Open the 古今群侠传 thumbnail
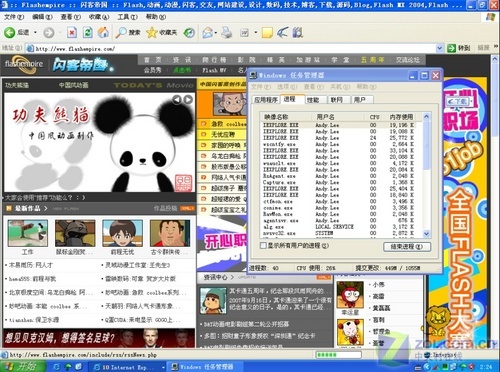 (170, 233)
